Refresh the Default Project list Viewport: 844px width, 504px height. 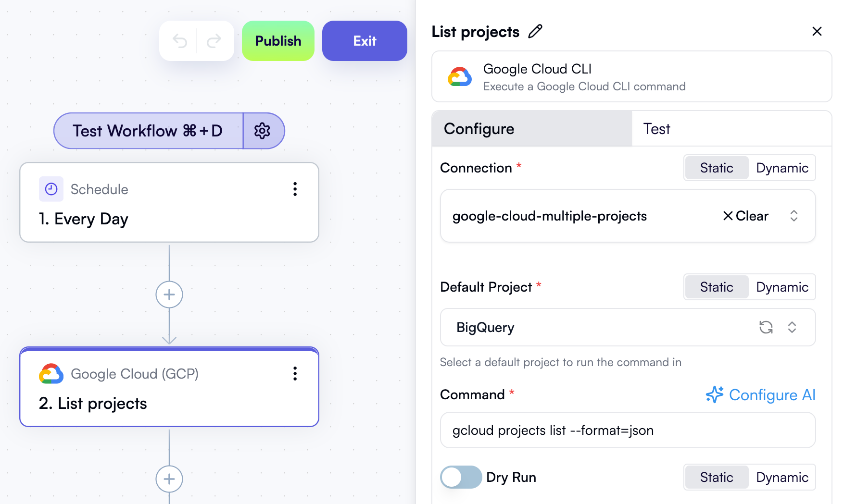766,327
